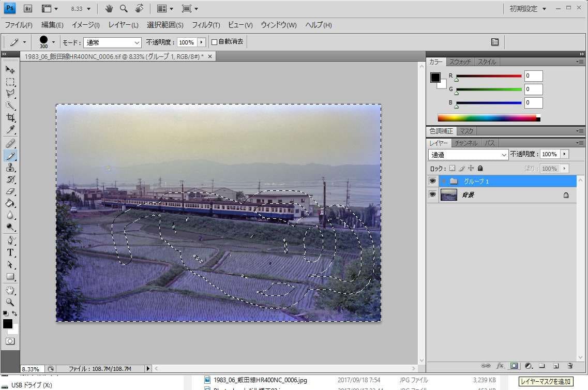Click the trash icon to delete the layer
Image resolution: width=588 pixels, height=390 pixels.
point(570,366)
